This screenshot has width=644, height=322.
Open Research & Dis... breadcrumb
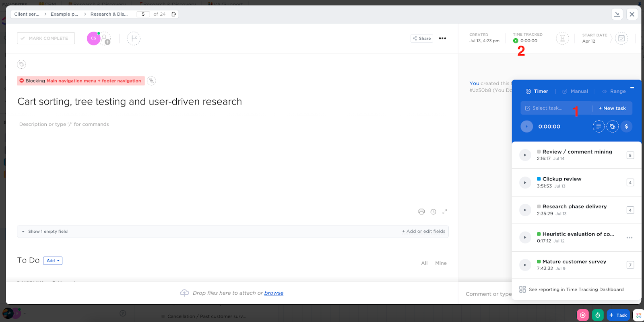[109, 14]
